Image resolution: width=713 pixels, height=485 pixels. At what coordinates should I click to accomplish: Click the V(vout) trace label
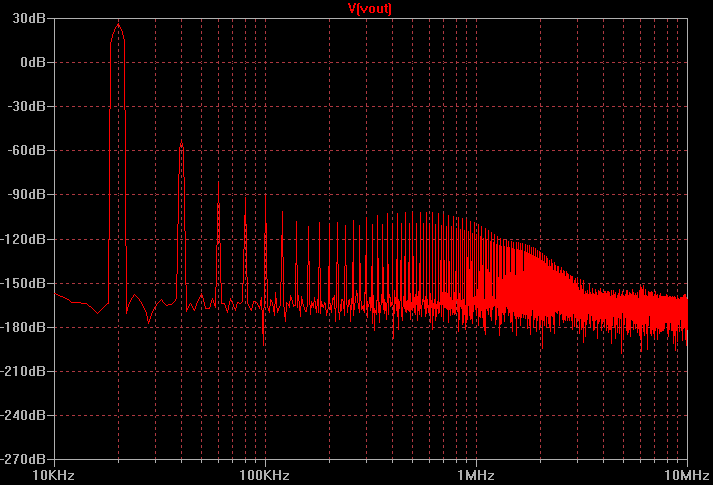point(370,8)
